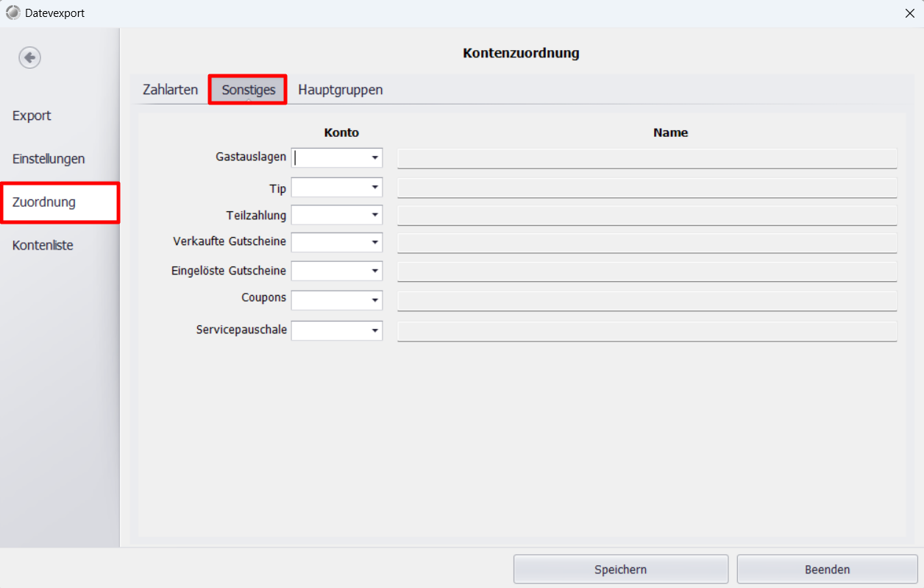Select Zuordnung in the sidebar
The image size is (924, 588).
(x=60, y=202)
